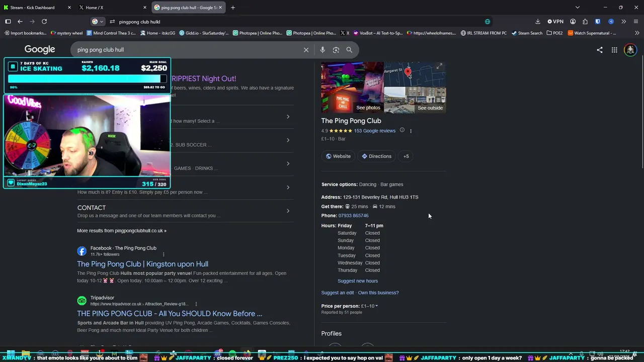Expand the 'Entry is £10' sitelink chevron

[x=288, y=188]
